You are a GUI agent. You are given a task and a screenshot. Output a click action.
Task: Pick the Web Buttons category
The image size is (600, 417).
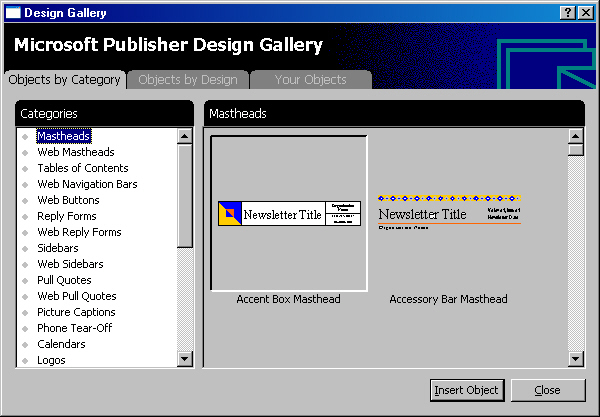click(x=68, y=200)
